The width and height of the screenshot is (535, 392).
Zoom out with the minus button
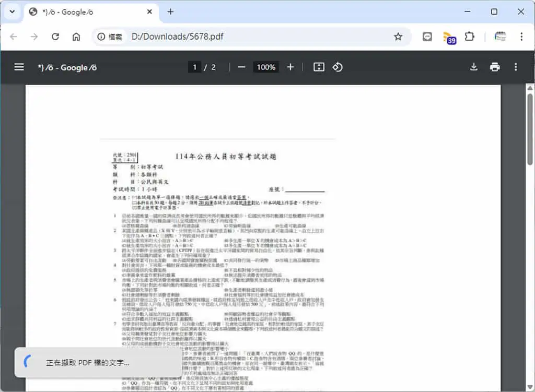click(x=241, y=67)
